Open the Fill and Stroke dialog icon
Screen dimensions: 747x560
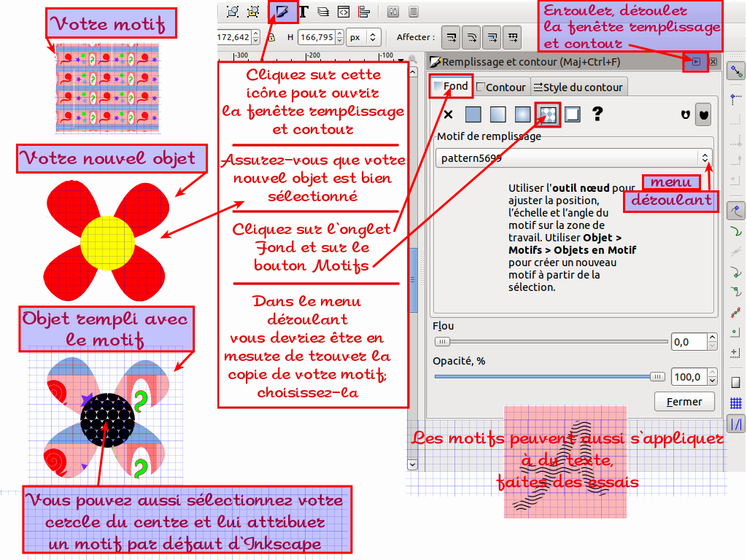(283, 11)
